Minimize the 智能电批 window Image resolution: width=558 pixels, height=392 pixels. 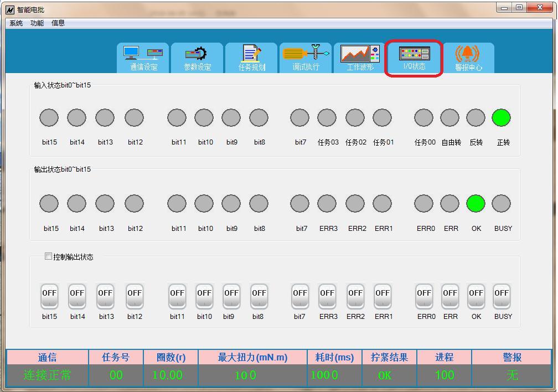[x=504, y=8]
